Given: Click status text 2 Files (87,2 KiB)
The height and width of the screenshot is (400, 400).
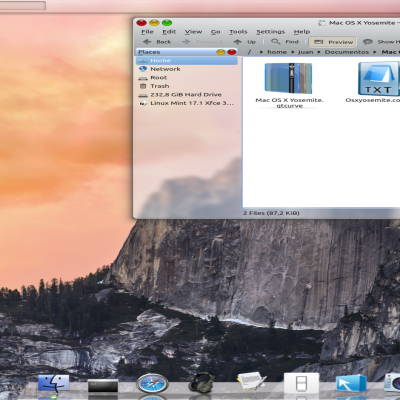Looking at the screenshot, I should tap(271, 213).
